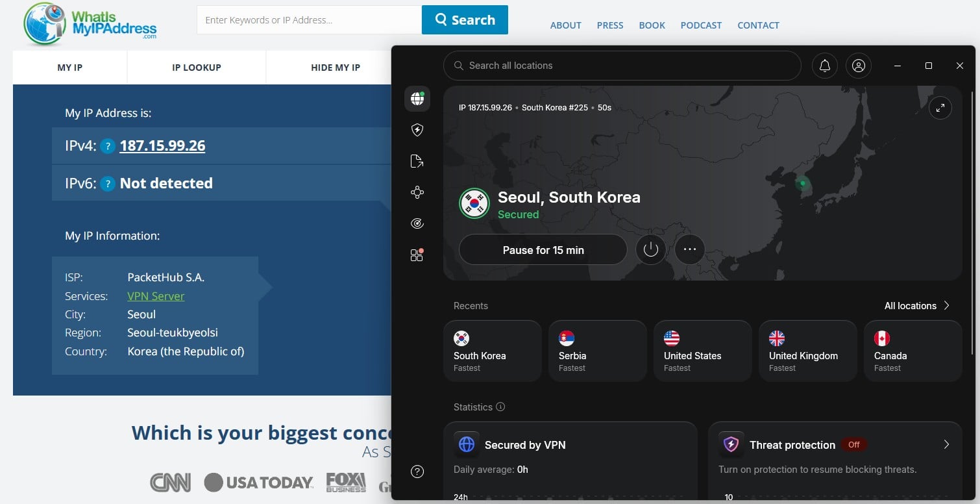
Task: Click the Korea (the Republic of) country value
Action: click(186, 351)
